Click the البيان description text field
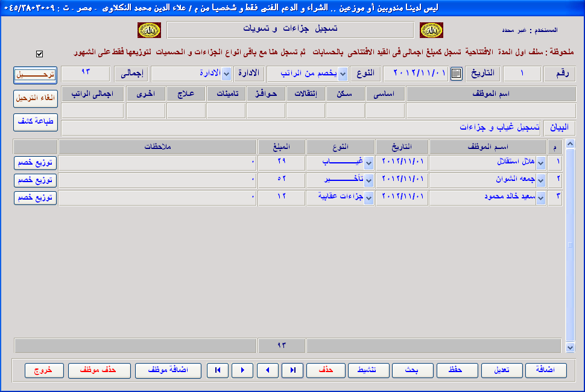This screenshot has width=585, height=392. coord(302,128)
